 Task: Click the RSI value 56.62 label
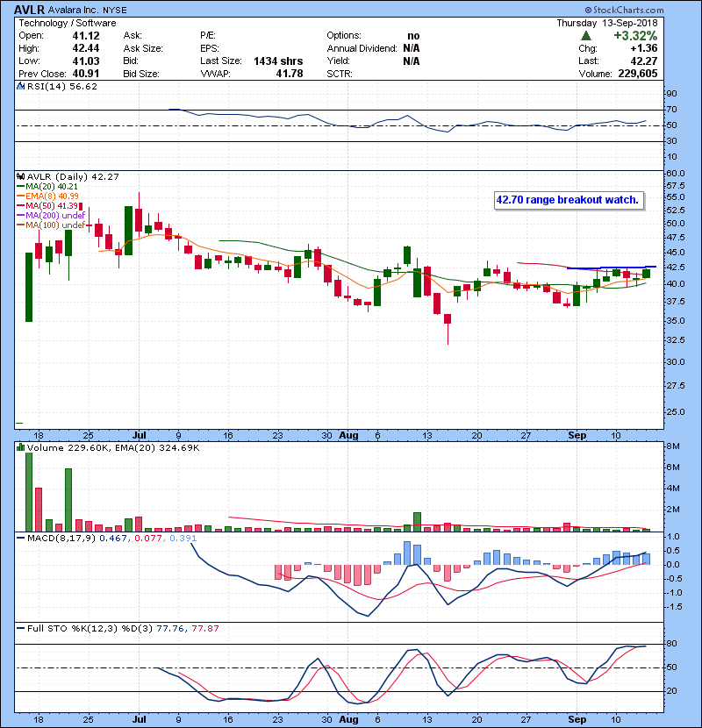click(x=82, y=86)
